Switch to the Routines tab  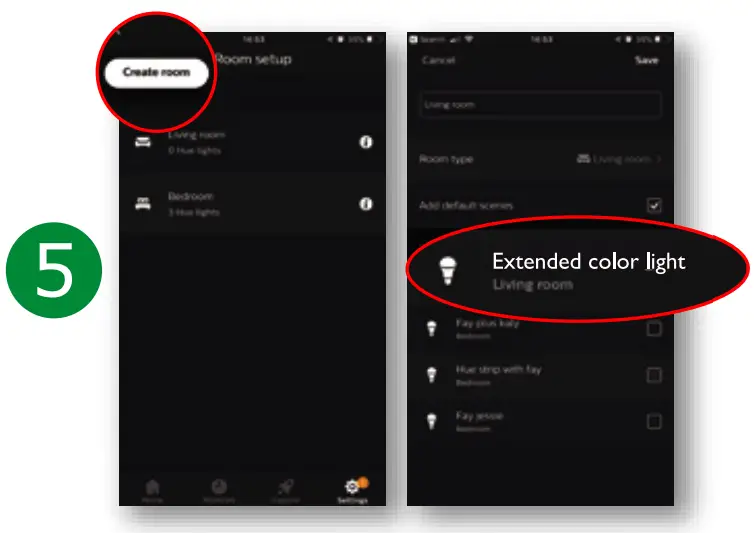[219, 491]
